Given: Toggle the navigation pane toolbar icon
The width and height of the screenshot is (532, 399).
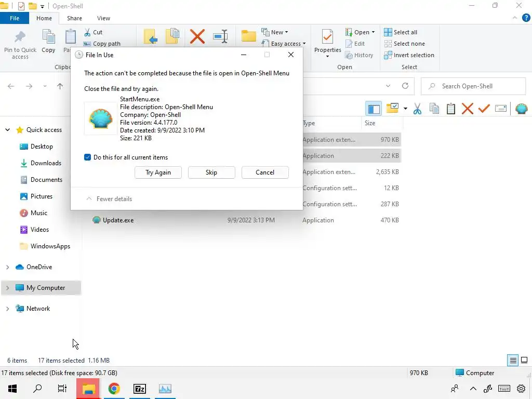Looking at the screenshot, I should [374, 109].
